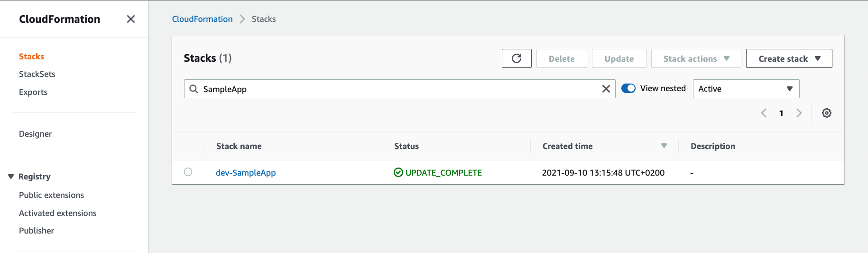Toggle the View nested switch

(x=628, y=88)
